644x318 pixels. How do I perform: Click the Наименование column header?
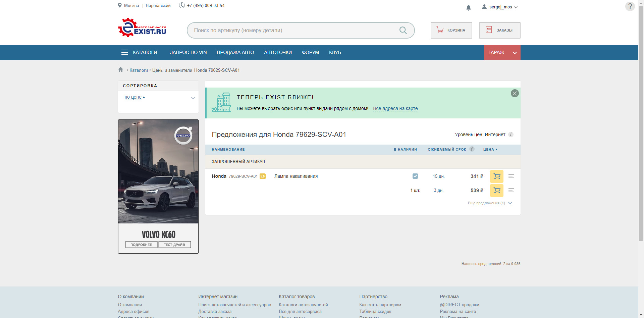pyautogui.click(x=228, y=149)
